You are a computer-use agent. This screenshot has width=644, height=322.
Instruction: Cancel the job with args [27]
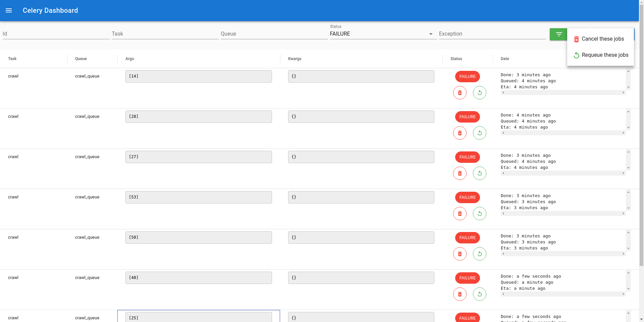[x=460, y=173]
